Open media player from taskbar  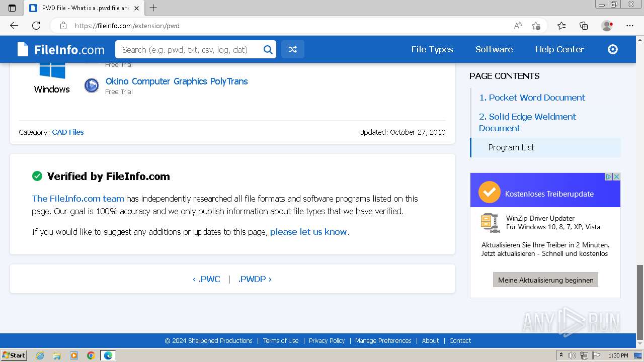(x=74, y=355)
